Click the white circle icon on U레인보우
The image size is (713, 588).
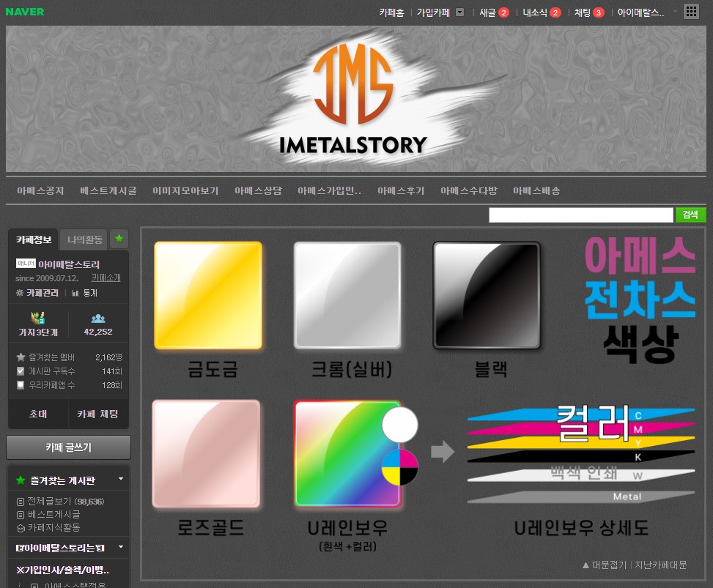pyautogui.click(x=399, y=425)
